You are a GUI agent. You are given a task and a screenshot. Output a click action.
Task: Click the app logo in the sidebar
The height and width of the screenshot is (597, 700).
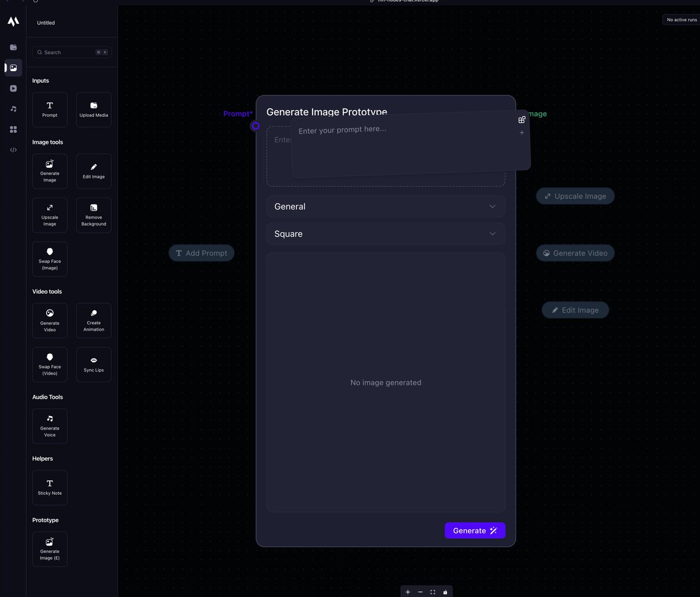click(13, 22)
